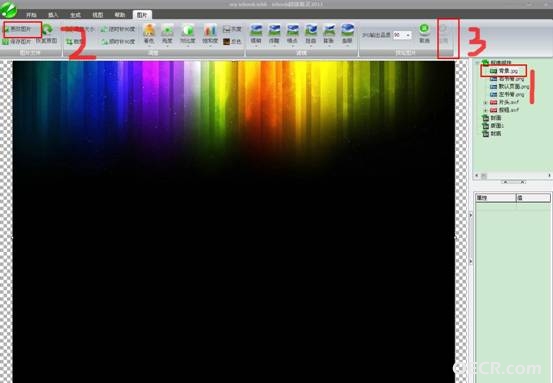Viewport: 553px width, 383px height.
Task: Apply the invert color (反色) effect
Action: (x=232, y=42)
